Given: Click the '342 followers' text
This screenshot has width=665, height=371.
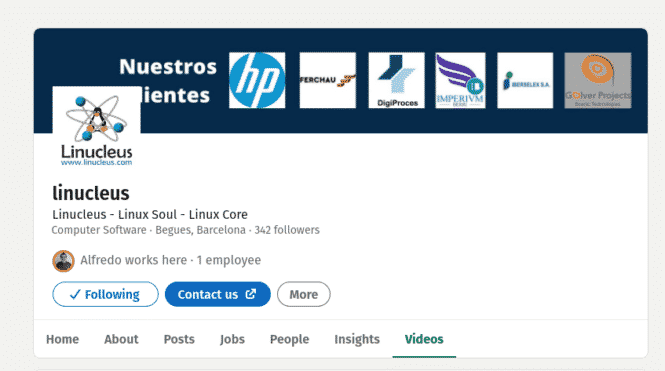Looking at the screenshot, I should [287, 230].
